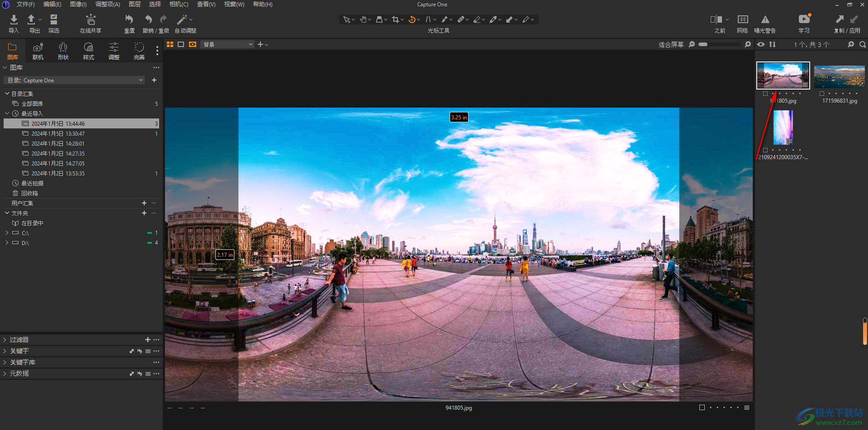Open the 背景 layer dropdown
The image size is (868, 430).
pyautogui.click(x=227, y=44)
